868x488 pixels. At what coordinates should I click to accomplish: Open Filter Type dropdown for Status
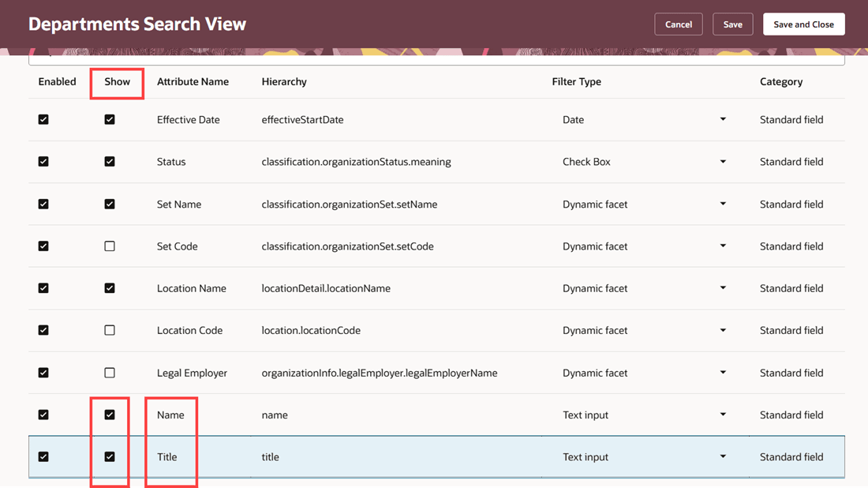[x=722, y=162]
